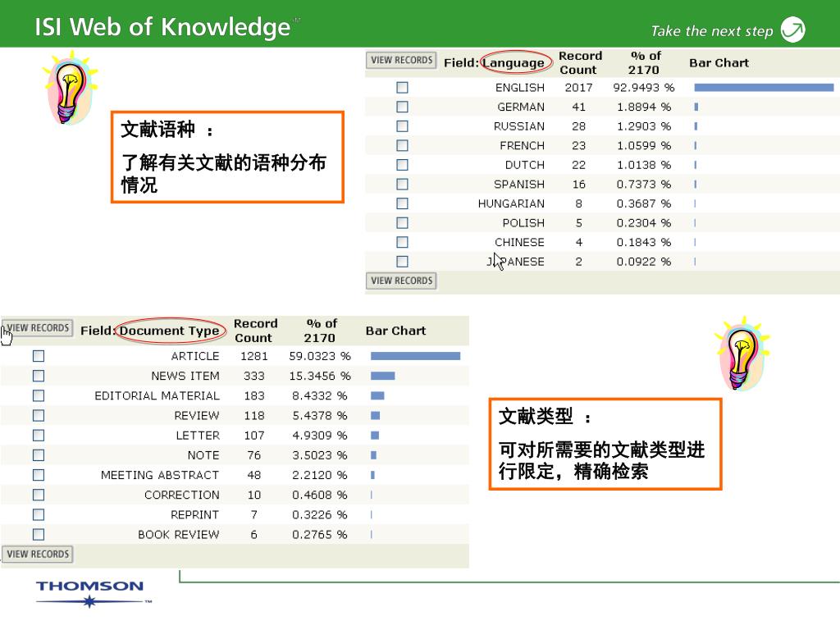840x630 pixels.
Task: Click the ISI Web of Knowledge title
Action: point(162,27)
